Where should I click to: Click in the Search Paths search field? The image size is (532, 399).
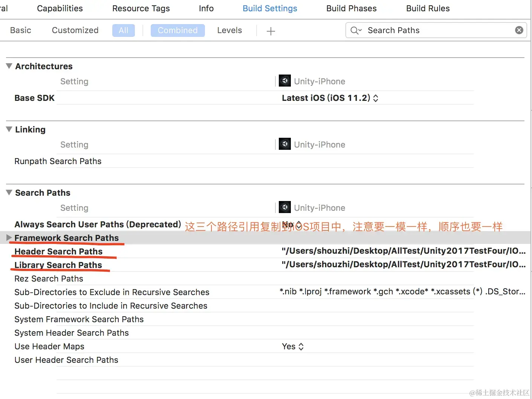click(x=437, y=30)
